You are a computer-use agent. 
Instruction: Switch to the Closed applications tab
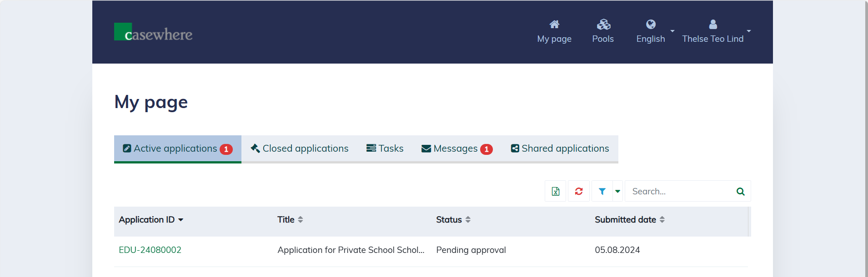click(300, 148)
